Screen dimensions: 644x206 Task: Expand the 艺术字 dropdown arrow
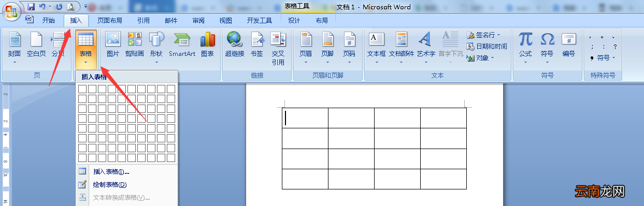(x=426, y=62)
